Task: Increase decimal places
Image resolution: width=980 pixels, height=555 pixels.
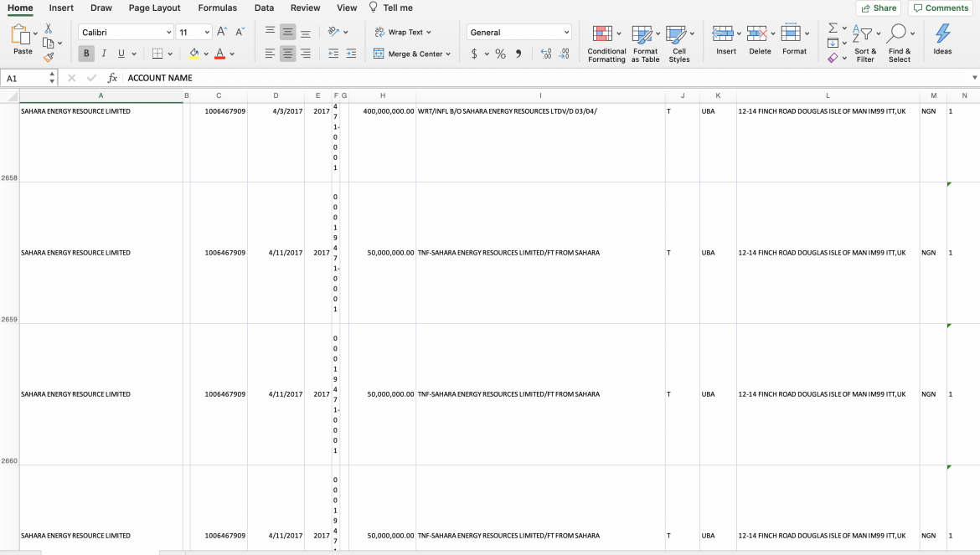Action: (x=545, y=54)
